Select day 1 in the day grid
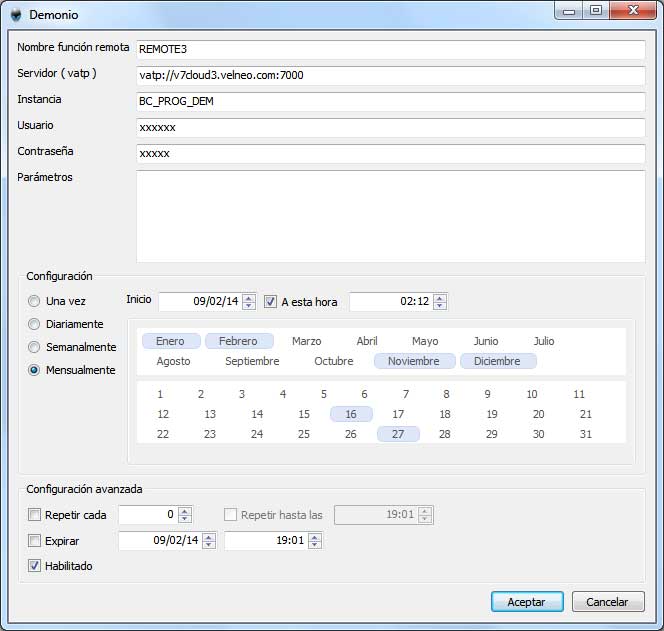The height and width of the screenshot is (631, 664). pos(160,394)
